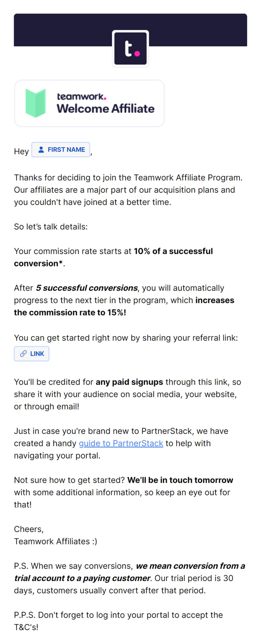The height and width of the screenshot is (644, 261).
Task: Click the italic 'trial account to a paying customer' text
Action: tap(82, 578)
